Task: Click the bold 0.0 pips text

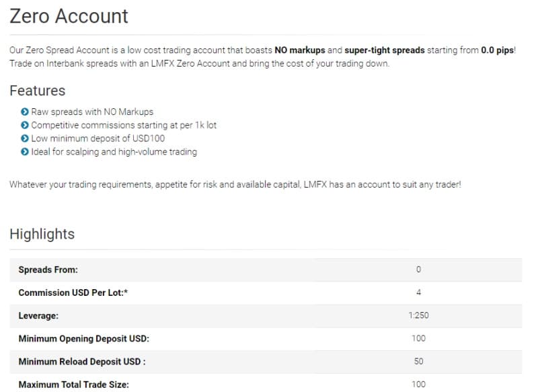Action: point(497,50)
